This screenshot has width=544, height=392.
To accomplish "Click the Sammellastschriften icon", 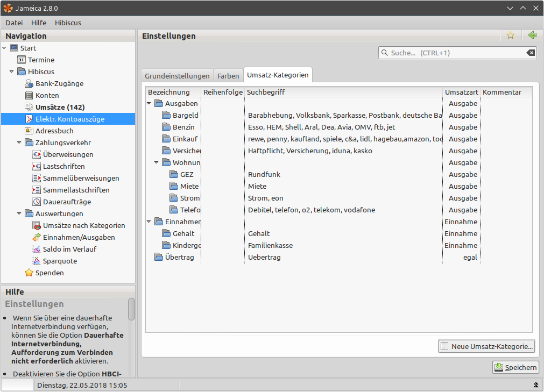I will click(37, 190).
